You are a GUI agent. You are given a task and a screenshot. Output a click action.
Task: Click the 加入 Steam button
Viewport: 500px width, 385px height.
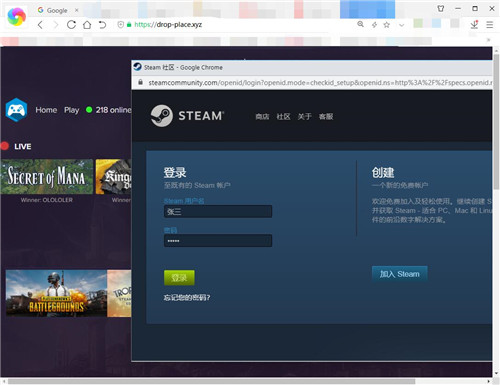pyautogui.click(x=399, y=274)
